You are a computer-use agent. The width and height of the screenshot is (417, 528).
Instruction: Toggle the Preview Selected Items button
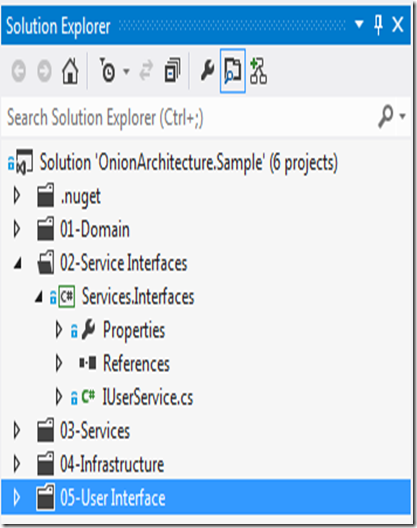pos(233,70)
